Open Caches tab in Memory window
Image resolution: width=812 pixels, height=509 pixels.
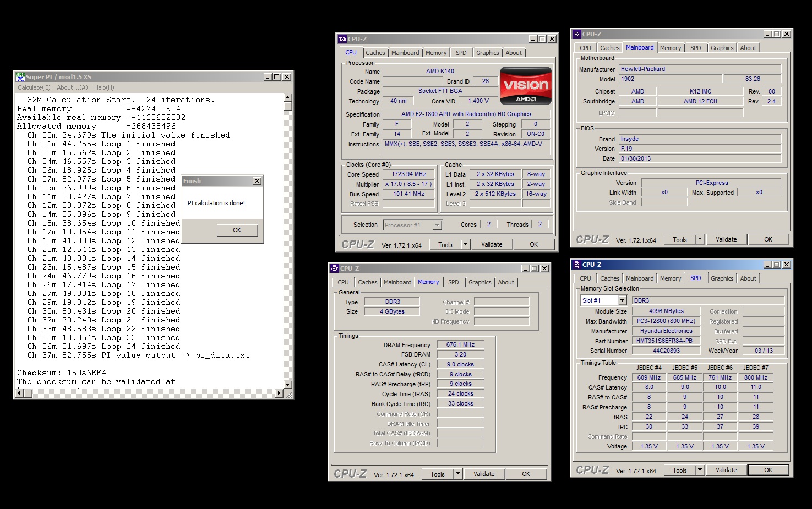click(368, 282)
